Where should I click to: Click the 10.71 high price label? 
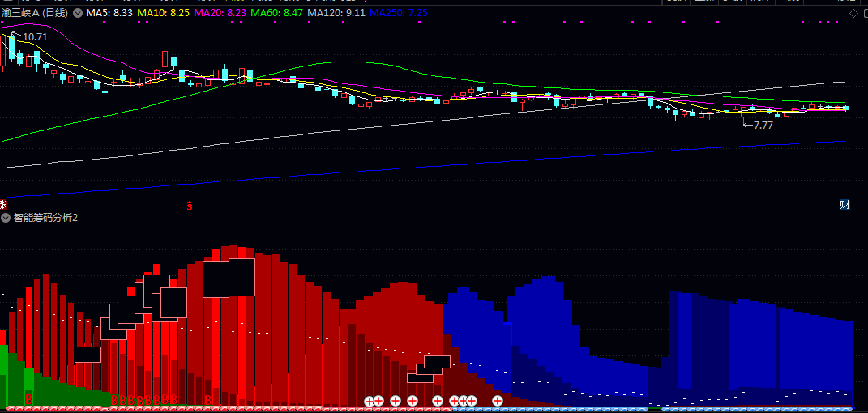coord(35,37)
